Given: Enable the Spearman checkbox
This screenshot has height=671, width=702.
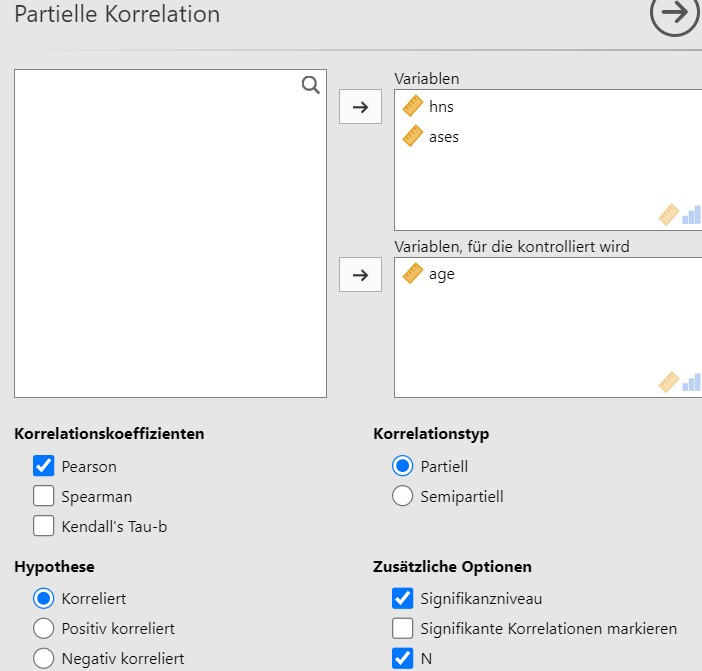Looking at the screenshot, I should tap(43, 496).
